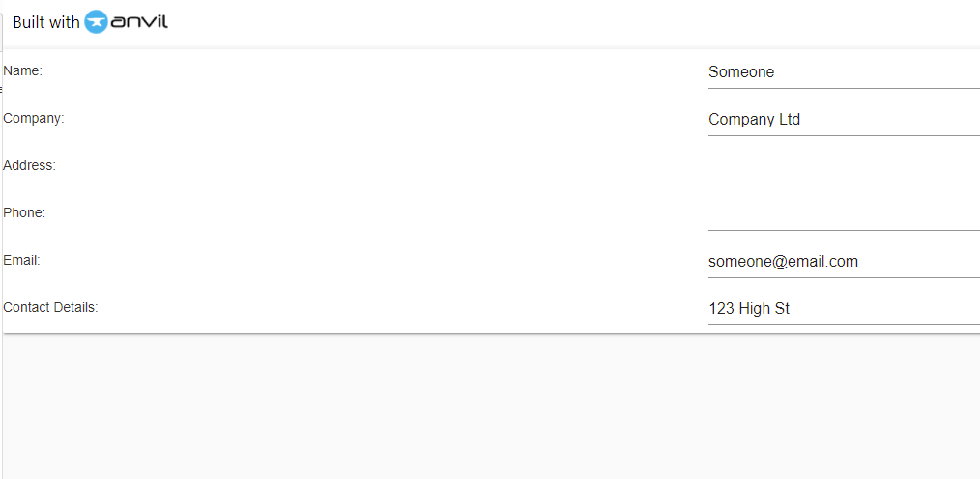980x479 pixels.
Task: Click the empty Phone input field
Action: (844, 214)
